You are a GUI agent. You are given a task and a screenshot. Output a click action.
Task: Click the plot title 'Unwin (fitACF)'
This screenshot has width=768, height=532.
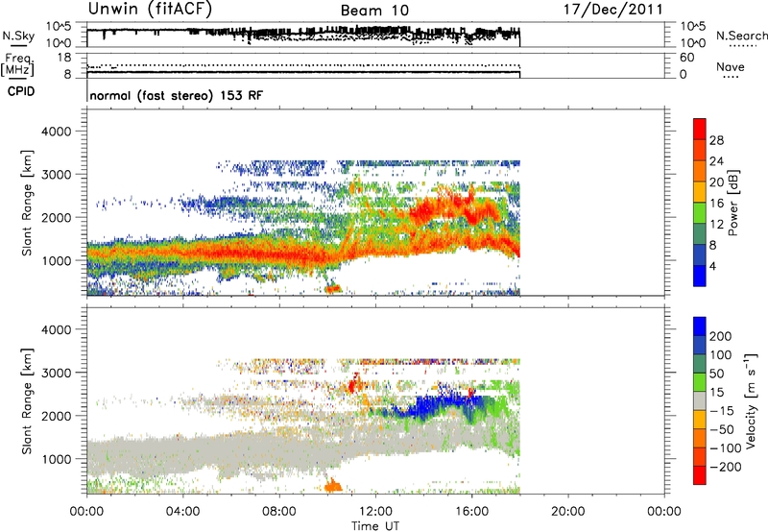point(150,9)
